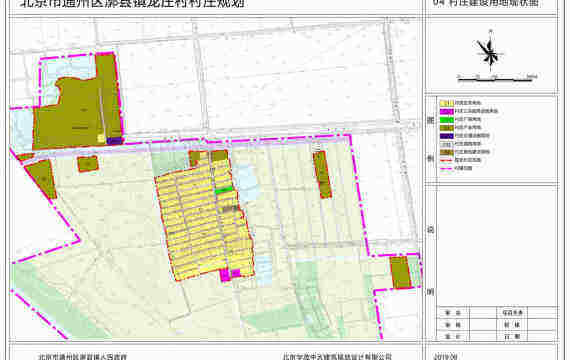
Task: Click the narrow olive parcel in the east
Action: click(x=322, y=175)
